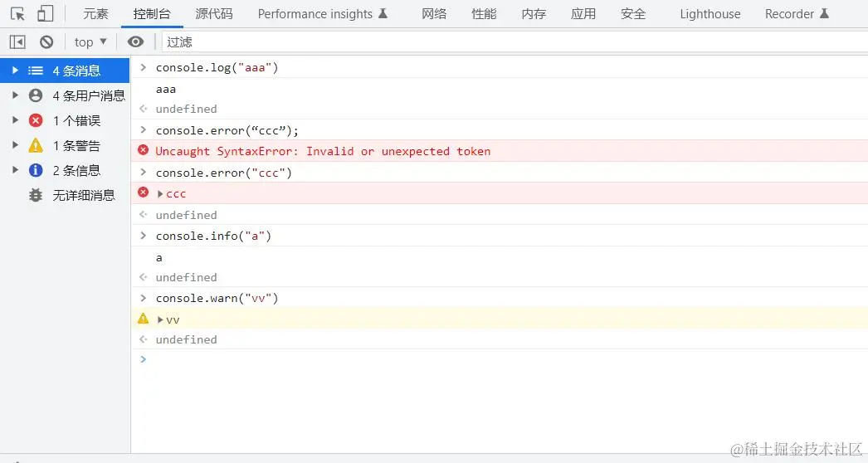Screen dimensions: 868x463
Task: Select the inspect element picker icon
Action: click(x=17, y=13)
